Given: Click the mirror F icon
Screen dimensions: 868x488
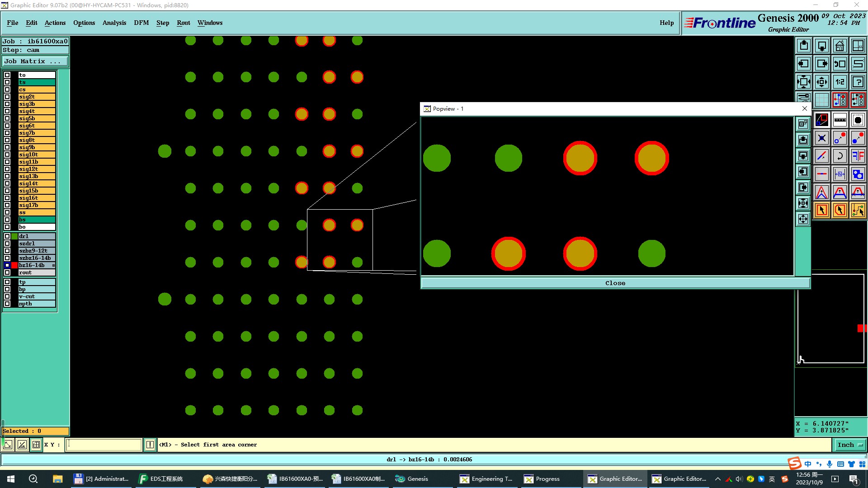Looking at the screenshot, I should 858,156.
